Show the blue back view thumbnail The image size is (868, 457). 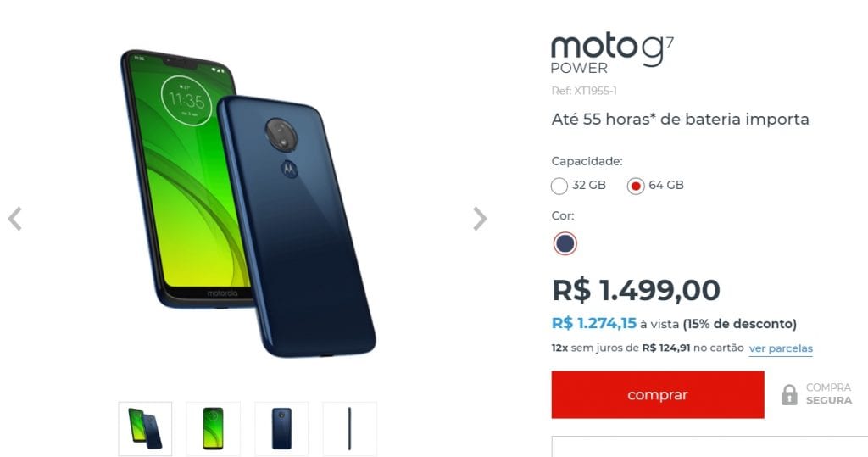(x=281, y=429)
